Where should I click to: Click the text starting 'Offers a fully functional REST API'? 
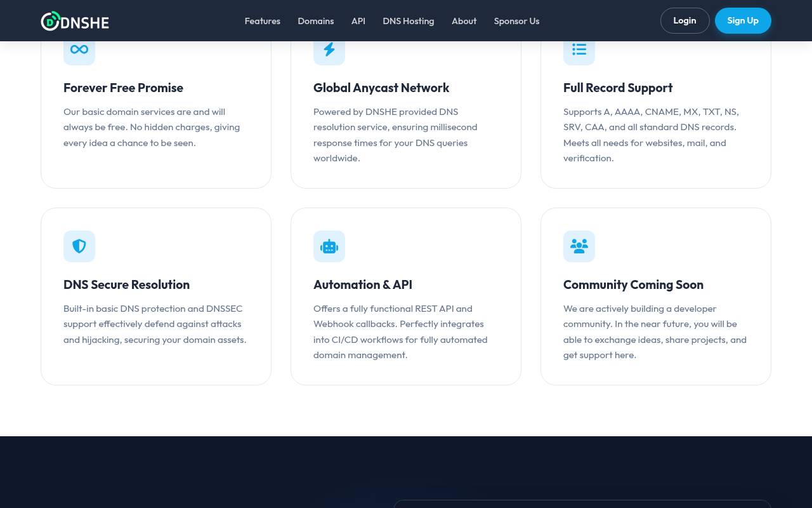tap(400, 331)
